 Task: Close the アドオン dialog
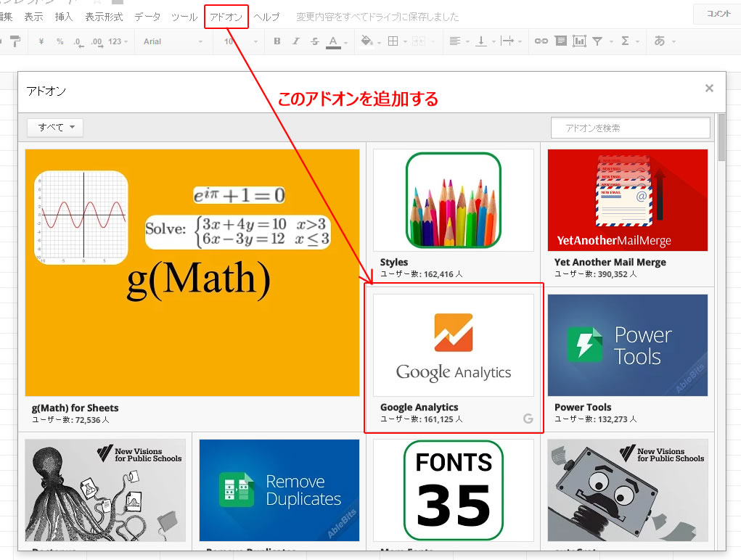(709, 88)
